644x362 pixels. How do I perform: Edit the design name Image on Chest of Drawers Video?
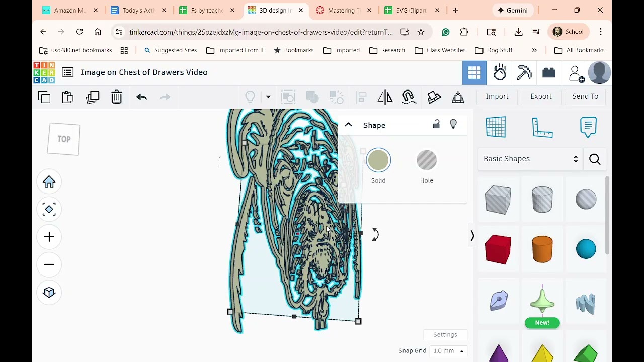(144, 72)
